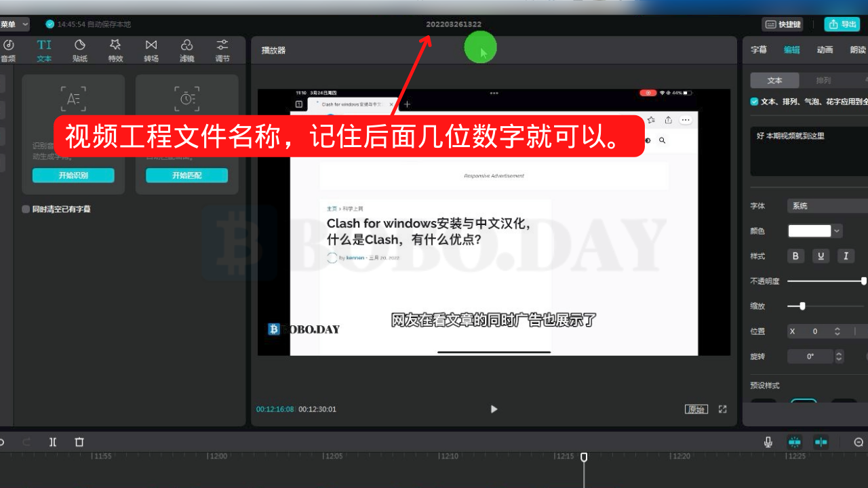
Task: Click the timeline playhead marker
Action: [584, 457]
